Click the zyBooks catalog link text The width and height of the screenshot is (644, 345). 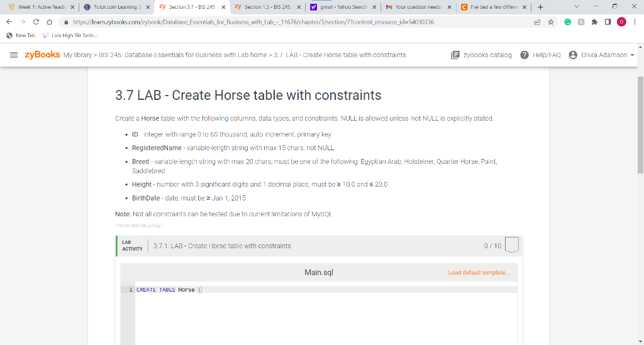[x=487, y=55]
